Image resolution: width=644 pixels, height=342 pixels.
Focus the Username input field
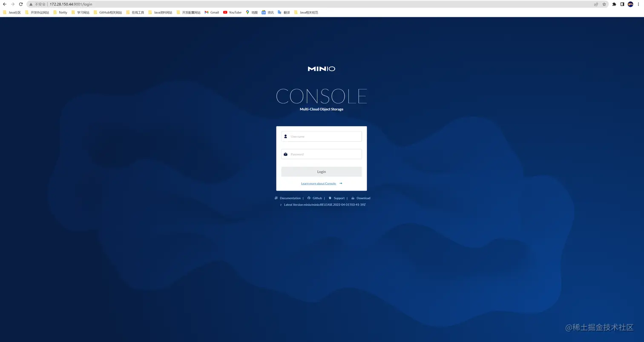(x=322, y=137)
